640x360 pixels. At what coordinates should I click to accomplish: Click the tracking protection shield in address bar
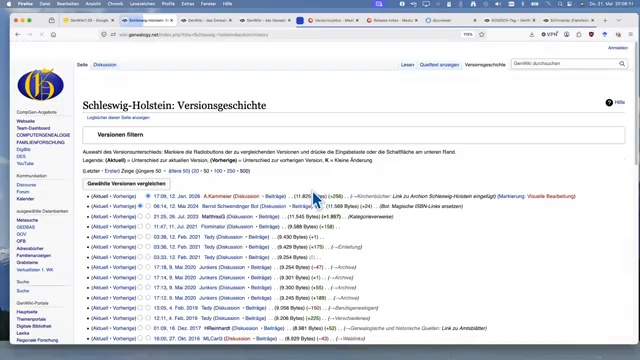pos(104,35)
